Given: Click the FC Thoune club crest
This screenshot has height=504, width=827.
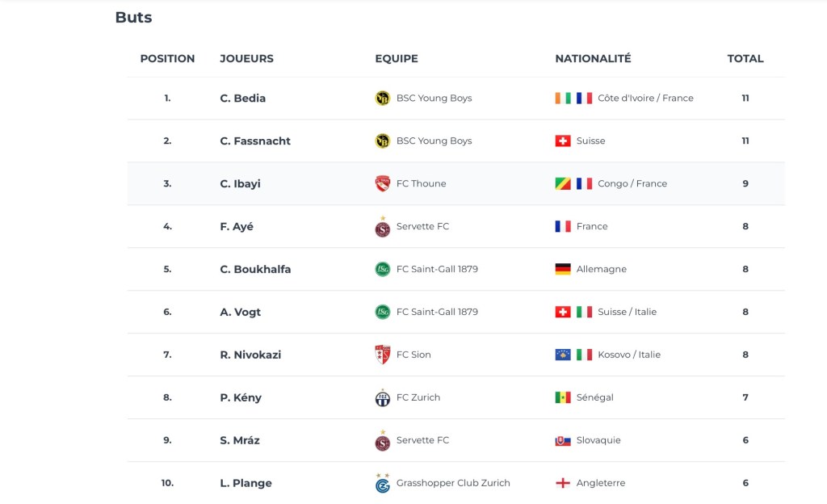Looking at the screenshot, I should [x=383, y=184].
